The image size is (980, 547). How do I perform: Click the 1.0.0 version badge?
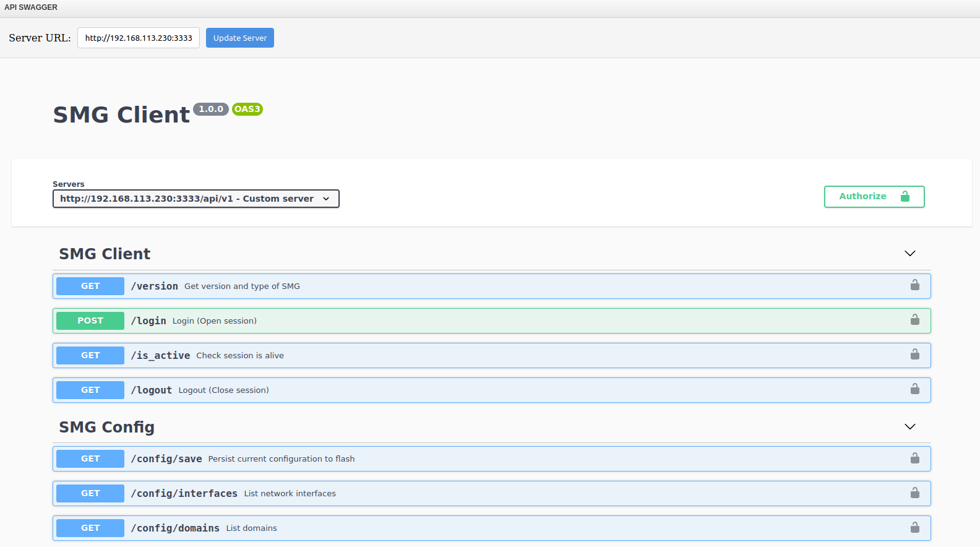point(211,110)
